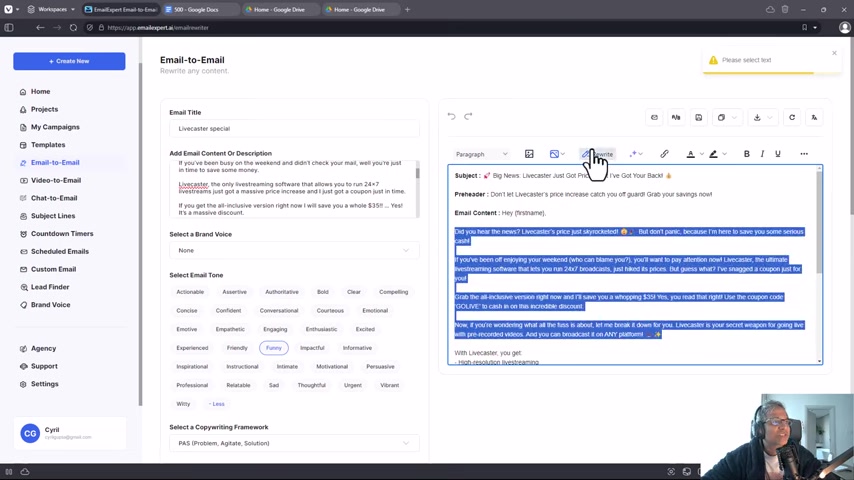Image resolution: width=854 pixels, height=480 pixels.
Task: Apply text color with the A icon
Action: (x=690, y=154)
